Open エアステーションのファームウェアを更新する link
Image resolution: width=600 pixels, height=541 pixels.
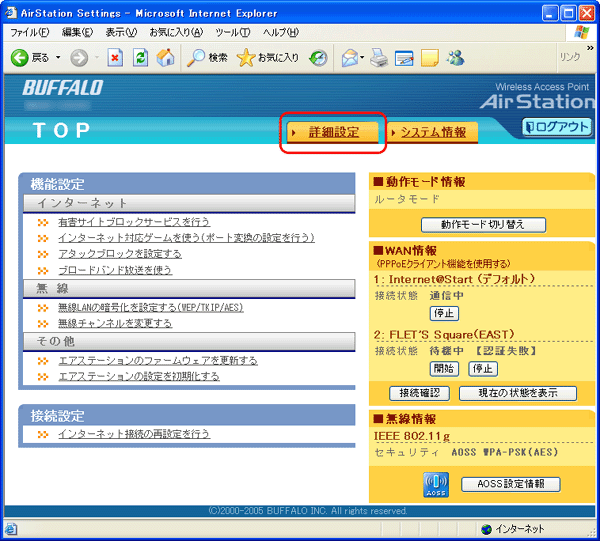click(x=158, y=361)
